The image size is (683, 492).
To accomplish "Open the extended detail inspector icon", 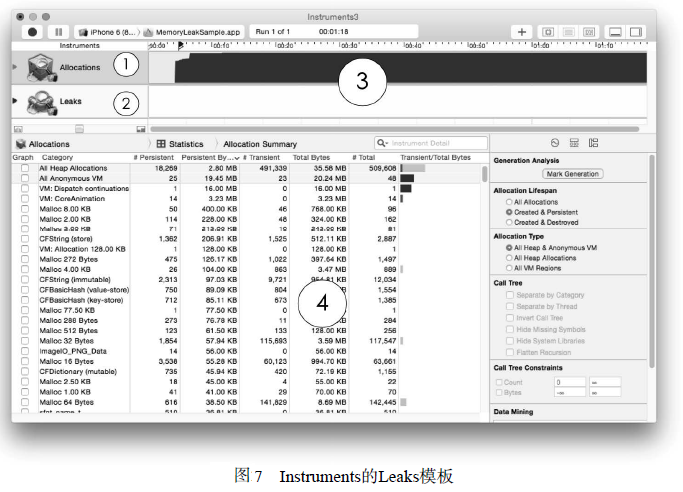I will 593,144.
